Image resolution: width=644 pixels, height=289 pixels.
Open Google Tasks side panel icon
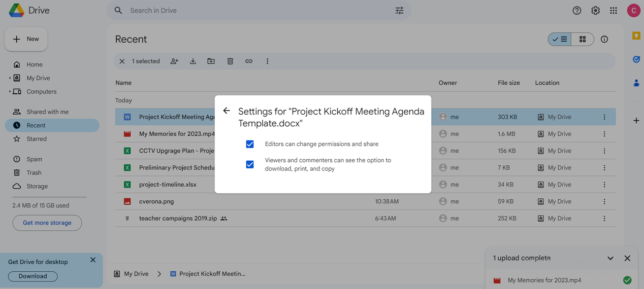pyautogui.click(x=636, y=59)
